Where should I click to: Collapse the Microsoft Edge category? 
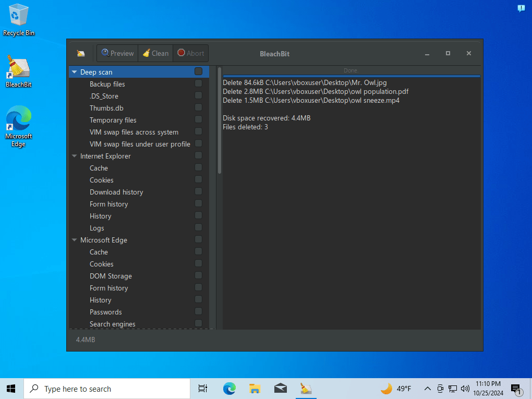coord(75,240)
